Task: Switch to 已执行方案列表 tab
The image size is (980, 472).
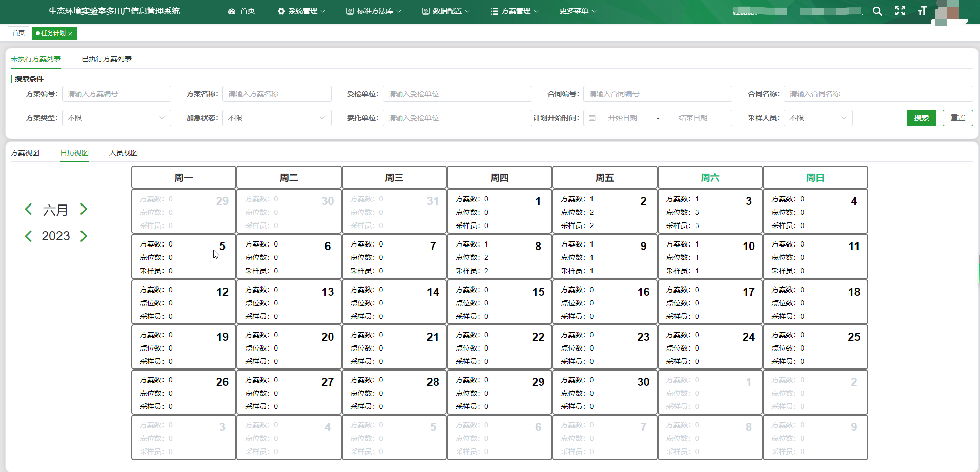Action: point(107,59)
